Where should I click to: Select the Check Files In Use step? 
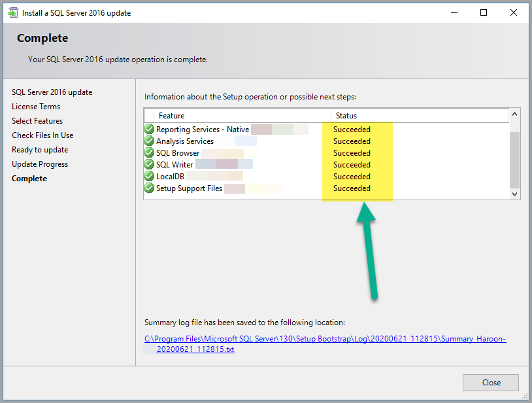[x=42, y=135]
